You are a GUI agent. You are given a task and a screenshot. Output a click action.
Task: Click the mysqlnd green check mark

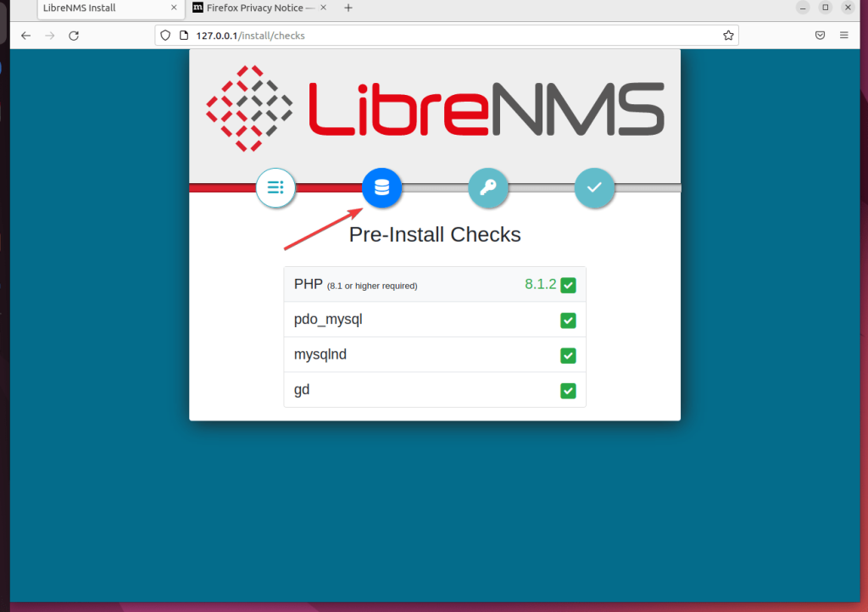[568, 355]
